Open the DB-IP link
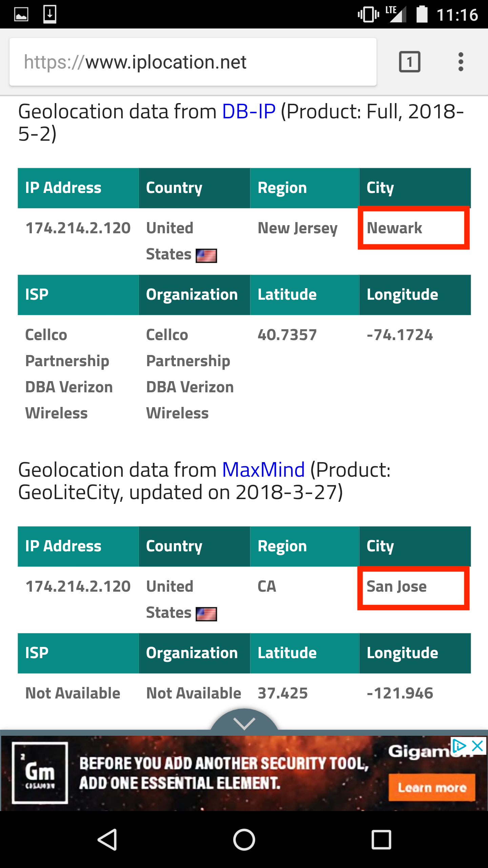This screenshot has width=488, height=868. [249, 111]
